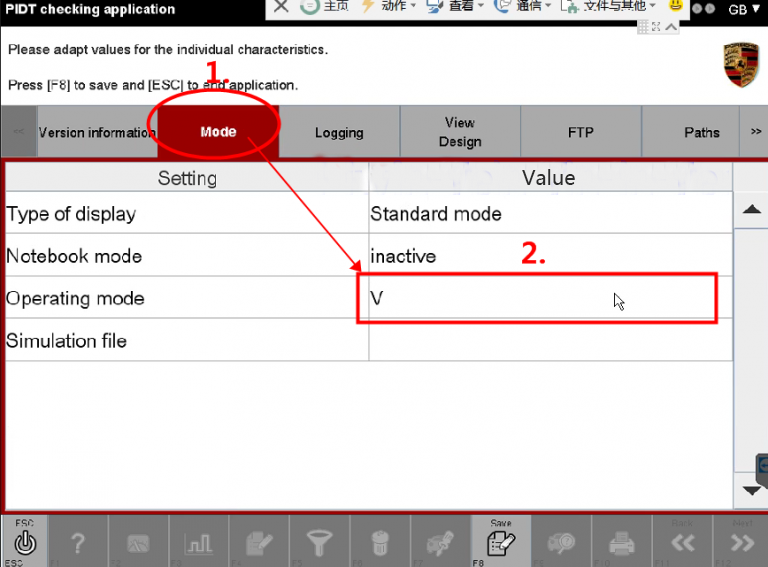This screenshot has height=567, width=768.
Task: Show later tabs with the >> arrow
Action: 756,132
